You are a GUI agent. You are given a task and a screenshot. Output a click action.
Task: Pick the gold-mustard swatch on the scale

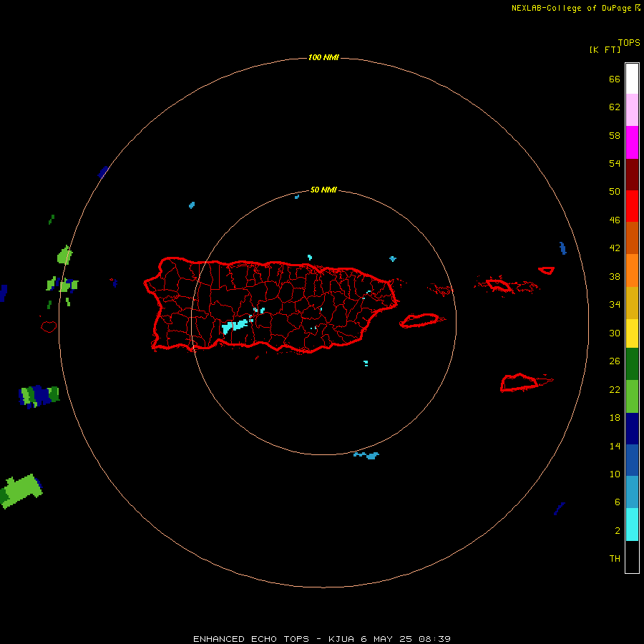coord(632,303)
